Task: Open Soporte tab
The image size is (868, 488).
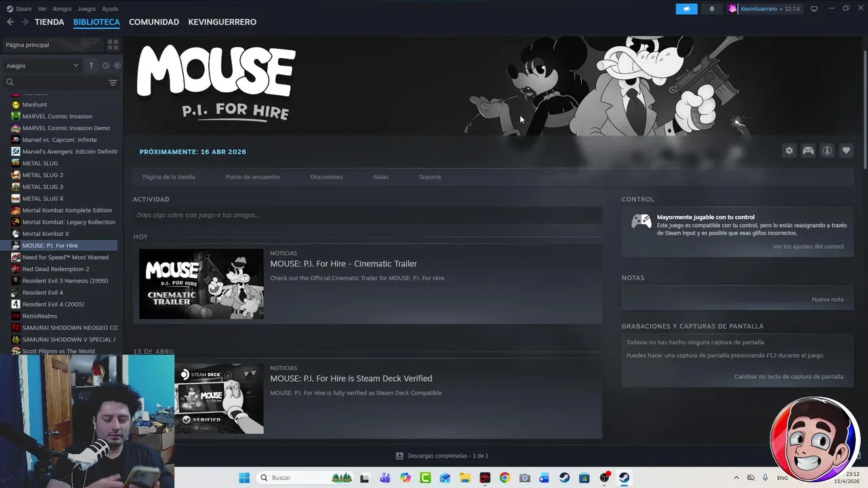Action: click(x=430, y=177)
